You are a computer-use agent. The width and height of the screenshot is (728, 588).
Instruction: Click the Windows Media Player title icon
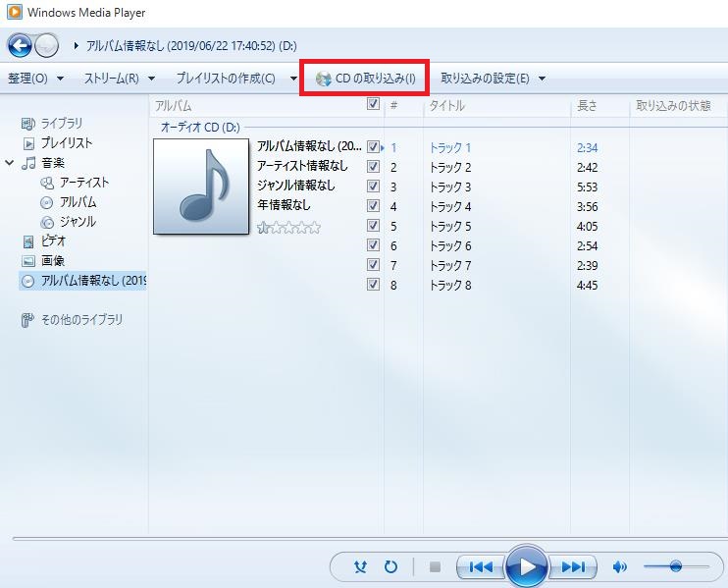(x=15, y=12)
